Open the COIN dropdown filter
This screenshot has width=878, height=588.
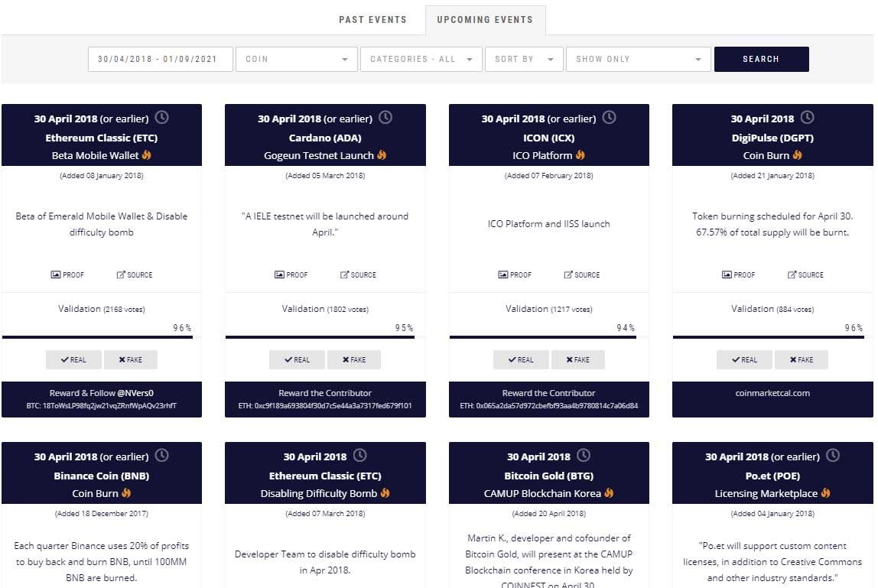tap(296, 59)
